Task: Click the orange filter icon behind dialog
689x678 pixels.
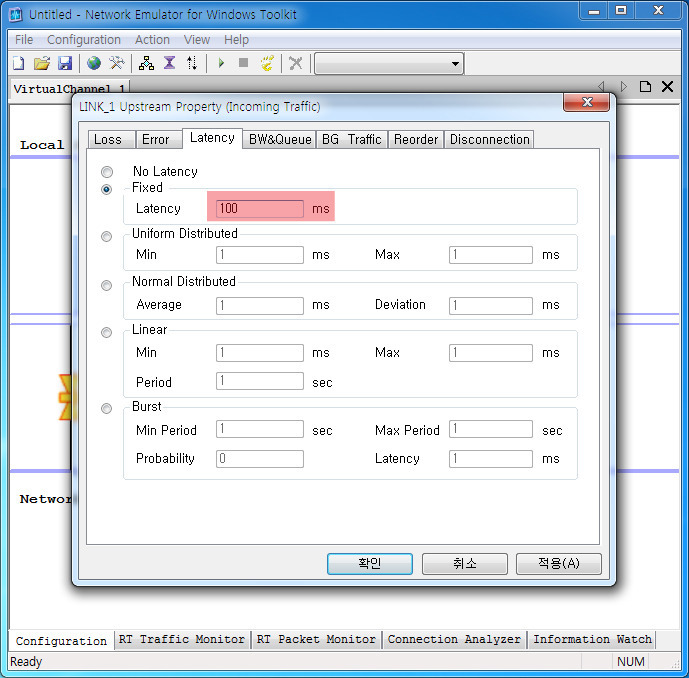Action: (65, 397)
